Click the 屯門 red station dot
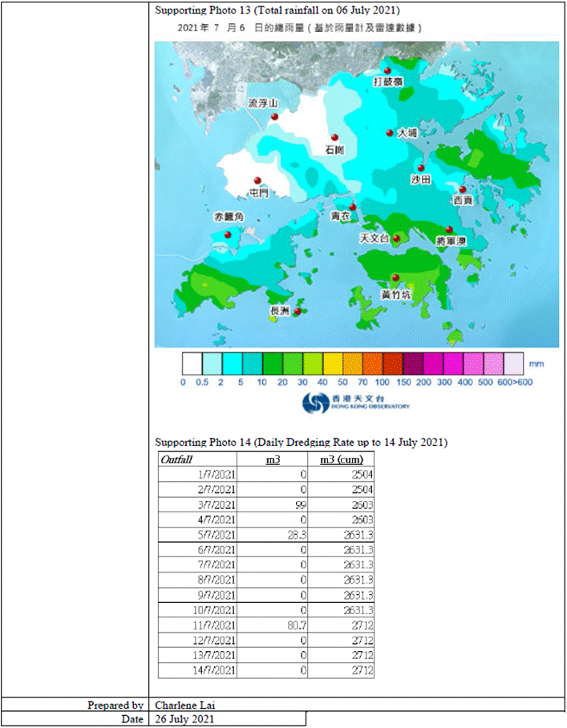 click(257, 180)
